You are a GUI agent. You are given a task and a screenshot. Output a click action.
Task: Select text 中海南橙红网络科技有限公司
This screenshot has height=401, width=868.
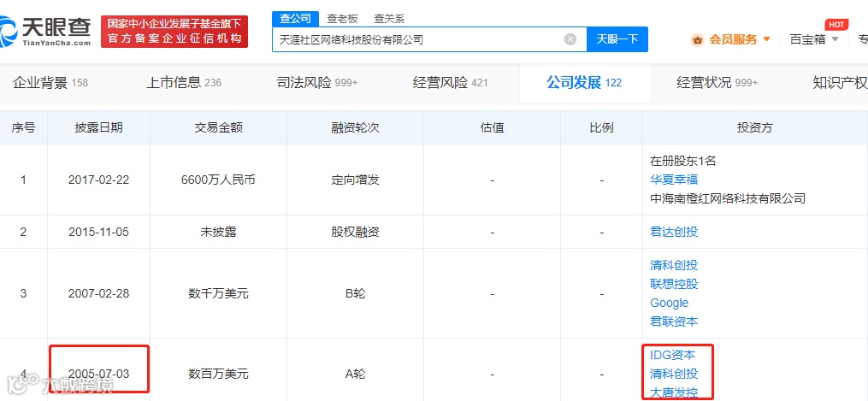coord(728,198)
